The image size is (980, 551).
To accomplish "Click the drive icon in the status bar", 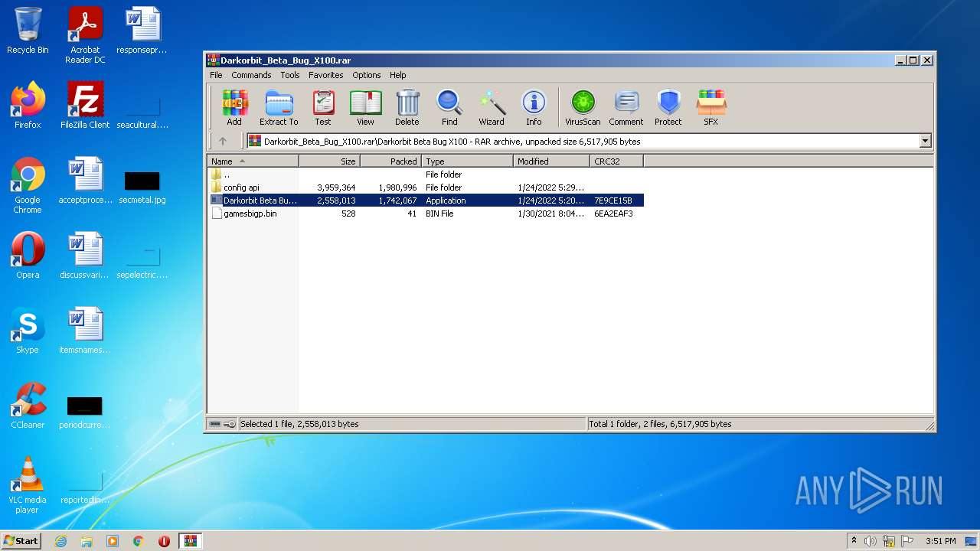I will click(x=215, y=424).
